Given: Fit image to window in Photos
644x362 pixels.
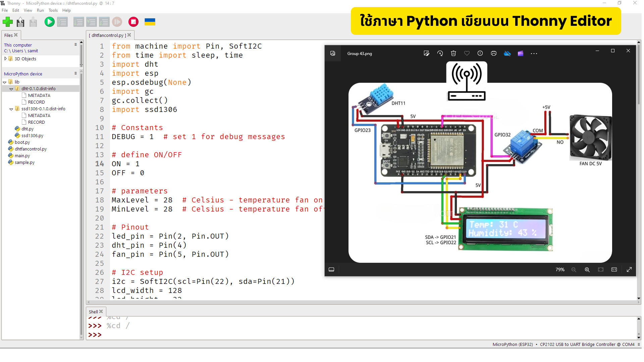Looking at the screenshot, I should pyautogui.click(x=601, y=269).
